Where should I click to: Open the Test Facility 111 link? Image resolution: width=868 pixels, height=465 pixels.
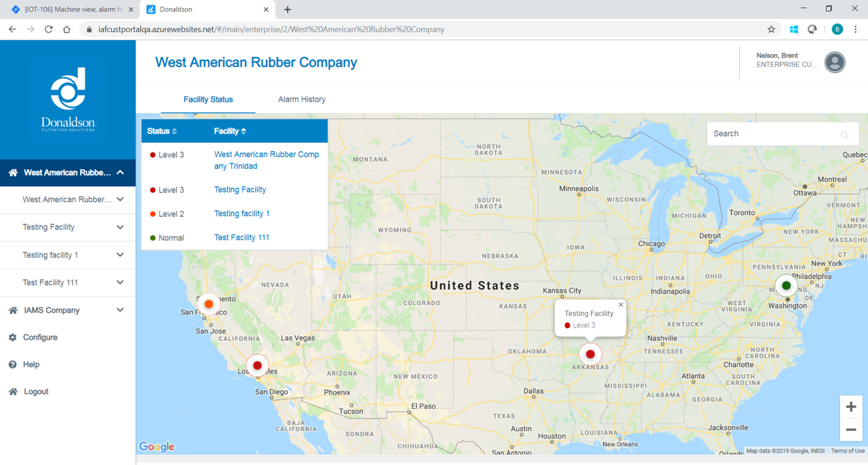241,237
